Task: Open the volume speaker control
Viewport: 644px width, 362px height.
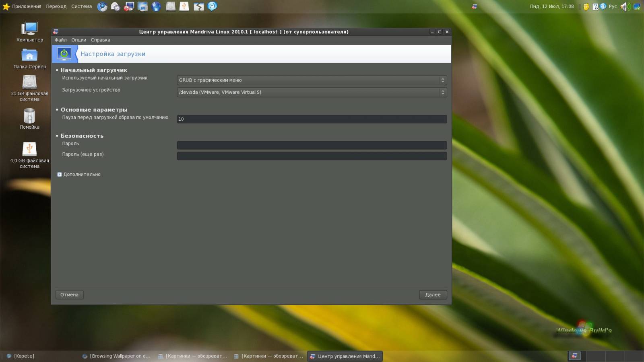Action: point(625,6)
